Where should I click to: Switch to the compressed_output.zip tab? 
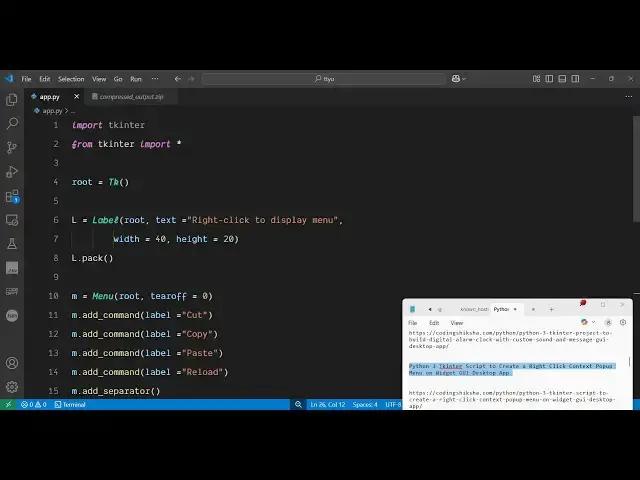pos(131,97)
